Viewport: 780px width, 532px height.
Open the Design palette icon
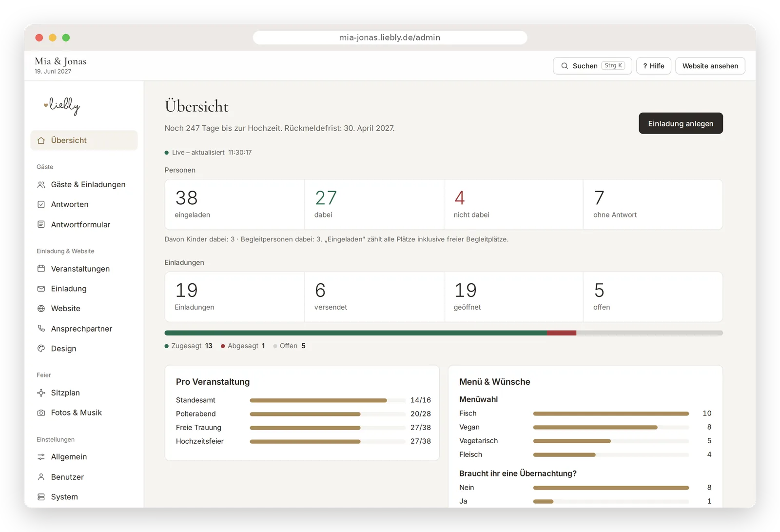(41, 349)
